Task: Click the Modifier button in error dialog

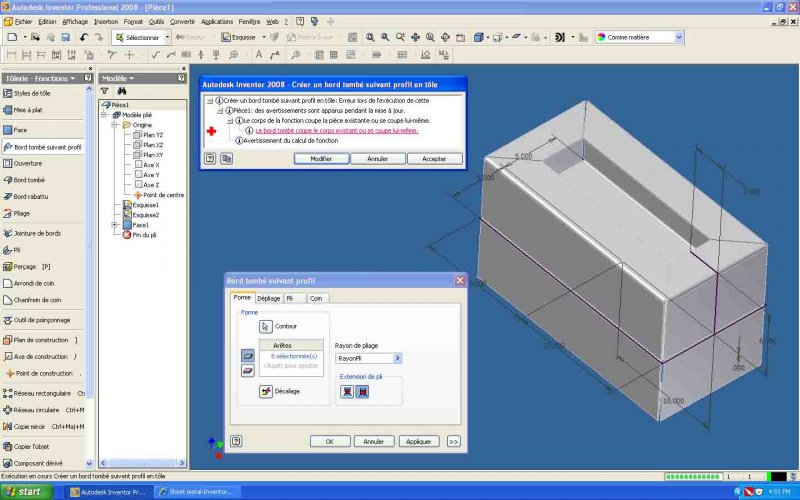Action: point(321,158)
